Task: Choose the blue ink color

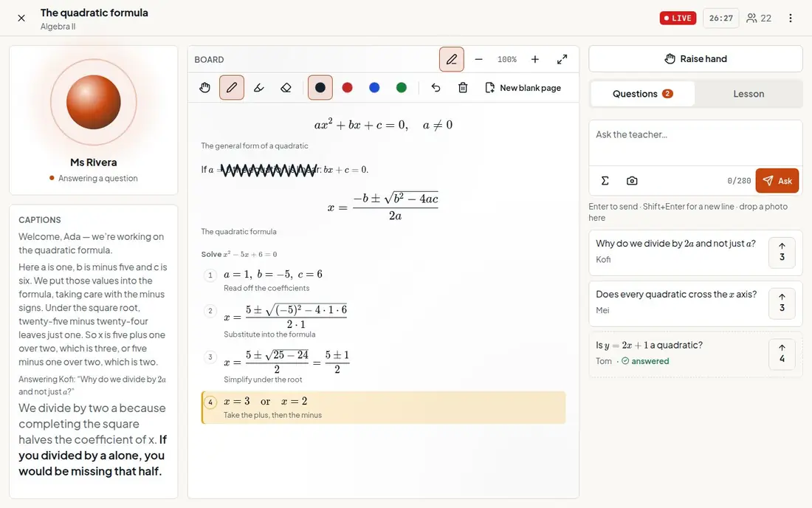Action: tap(374, 88)
